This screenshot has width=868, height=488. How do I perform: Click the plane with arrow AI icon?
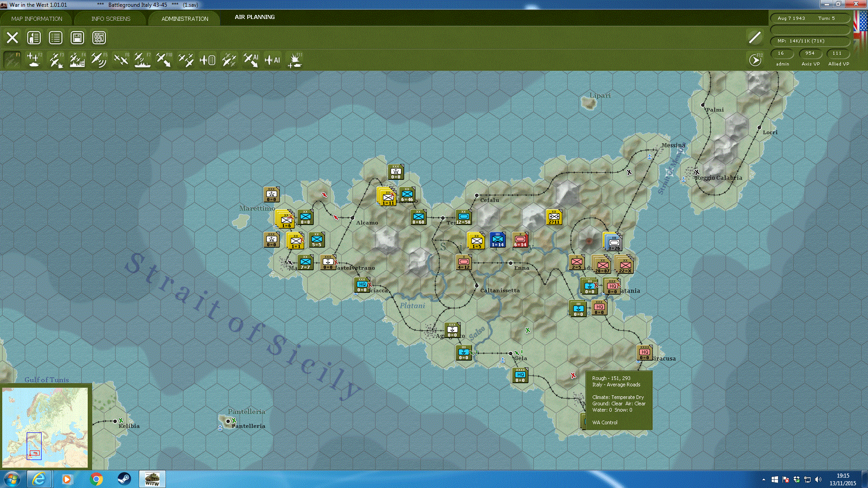251,60
